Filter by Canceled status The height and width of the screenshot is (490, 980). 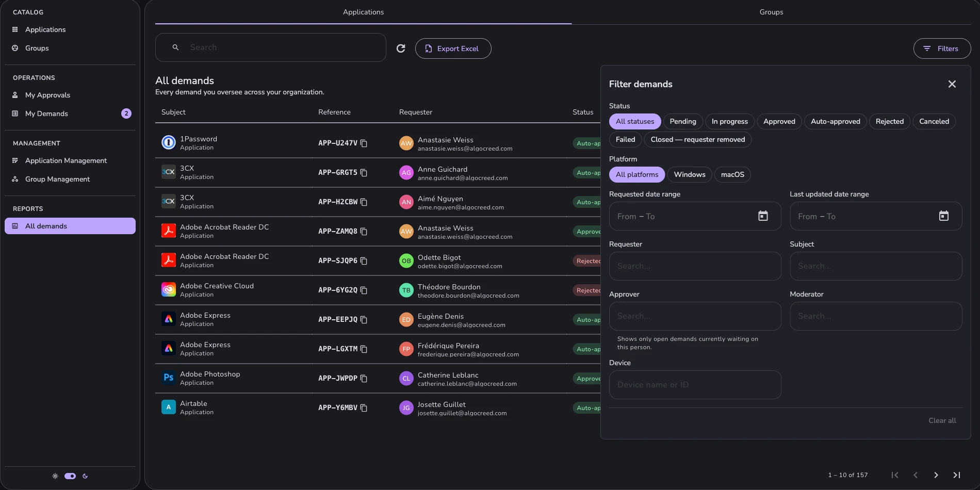coord(934,122)
